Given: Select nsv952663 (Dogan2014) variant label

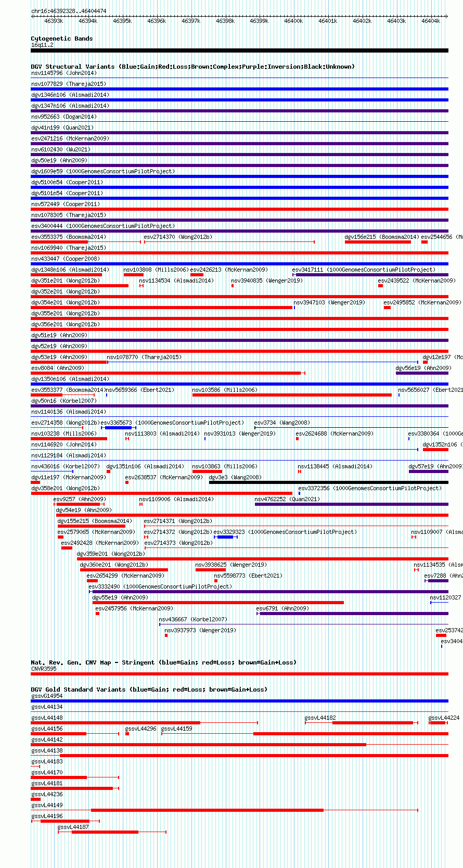Looking at the screenshot, I should pyautogui.click(x=63, y=117).
